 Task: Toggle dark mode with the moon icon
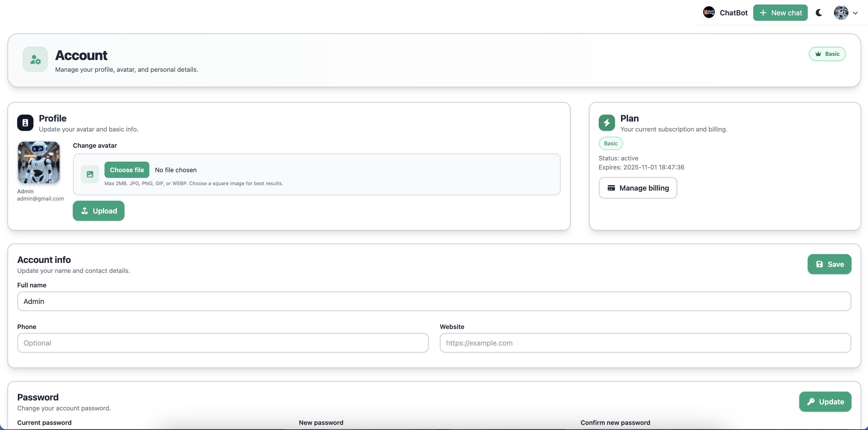tap(819, 13)
